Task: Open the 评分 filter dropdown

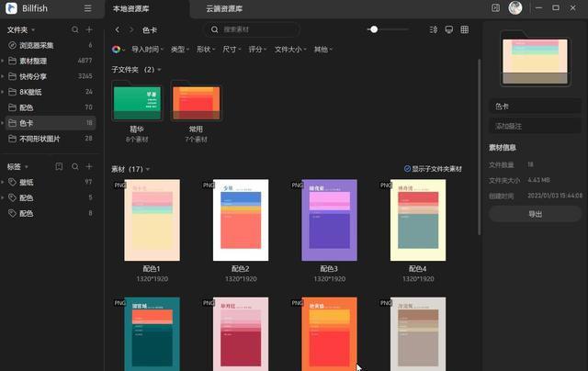Action: (257, 49)
